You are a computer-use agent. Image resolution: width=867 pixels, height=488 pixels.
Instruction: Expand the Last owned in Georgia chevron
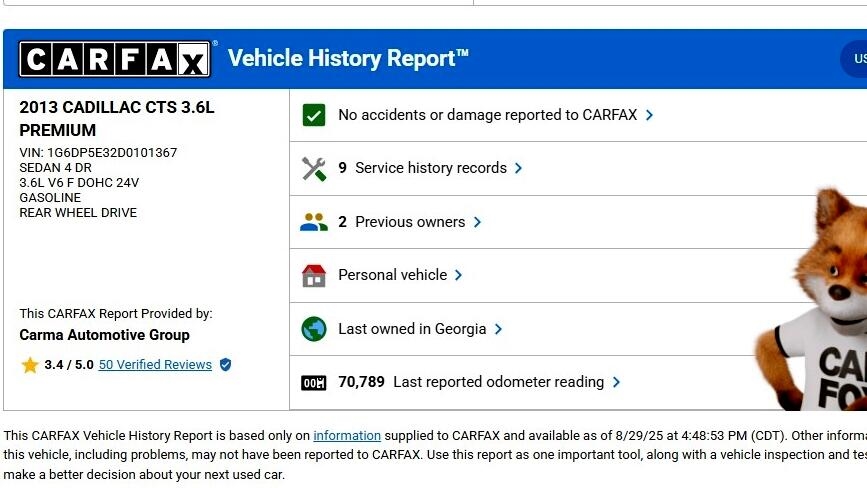pyautogui.click(x=499, y=329)
